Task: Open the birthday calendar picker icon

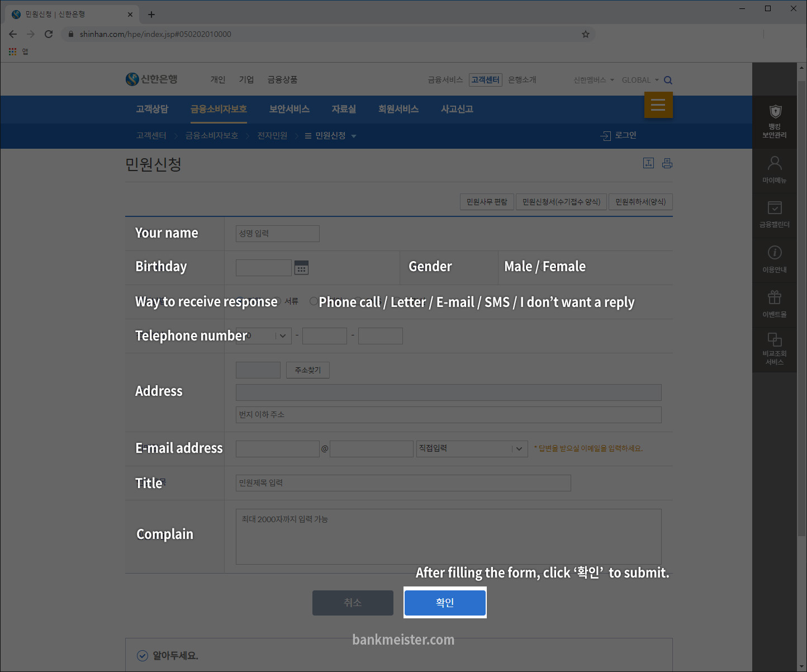Action: tap(301, 268)
